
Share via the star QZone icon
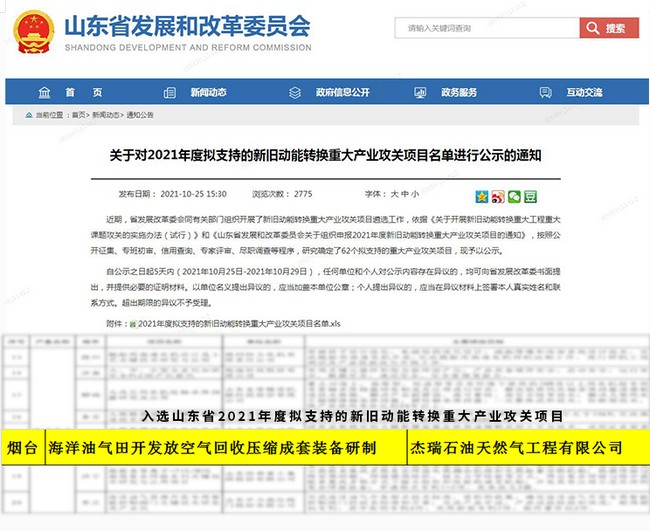coord(482,196)
